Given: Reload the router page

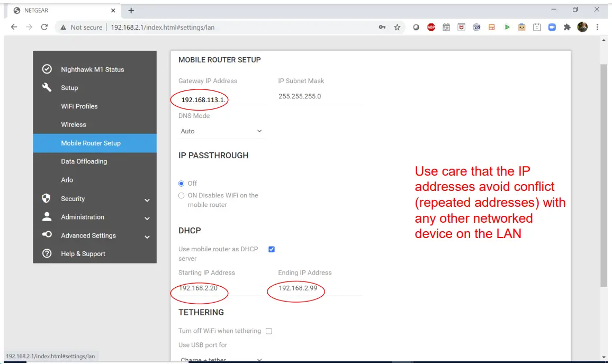Looking at the screenshot, I should tap(44, 27).
